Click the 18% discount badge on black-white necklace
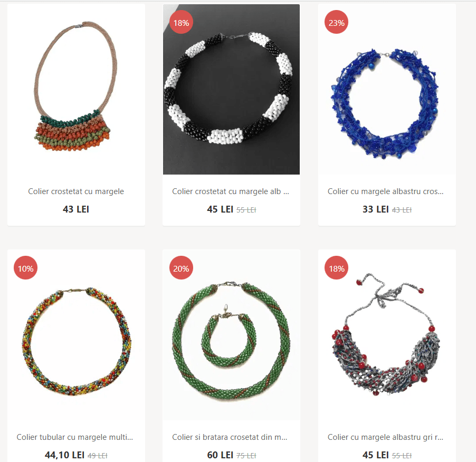The height and width of the screenshot is (462, 476). (x=181, y=22)
